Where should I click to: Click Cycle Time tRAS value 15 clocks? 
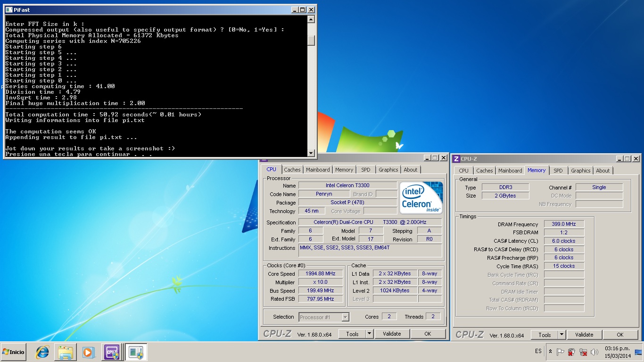tap(564, 266)
